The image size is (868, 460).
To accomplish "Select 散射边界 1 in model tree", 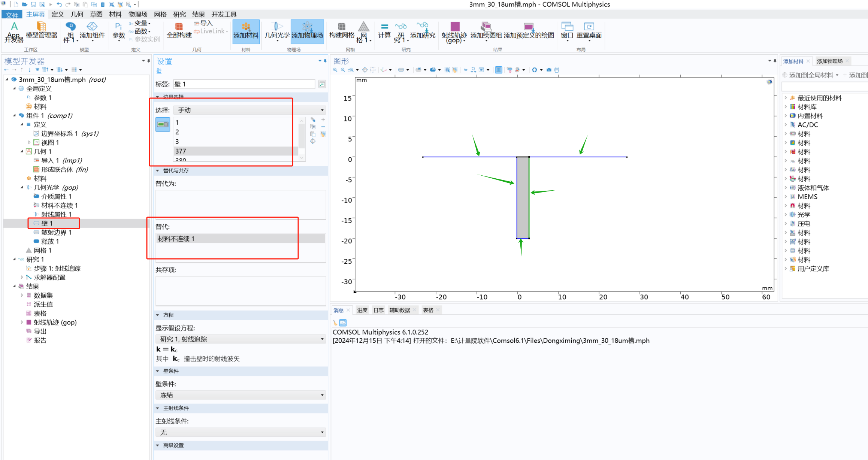I will (x=56, y=233).
